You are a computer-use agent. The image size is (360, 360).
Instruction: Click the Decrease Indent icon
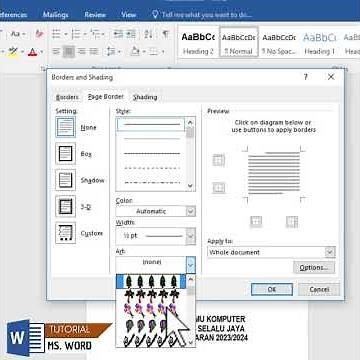pyautogui.click(x=119, y=34)
